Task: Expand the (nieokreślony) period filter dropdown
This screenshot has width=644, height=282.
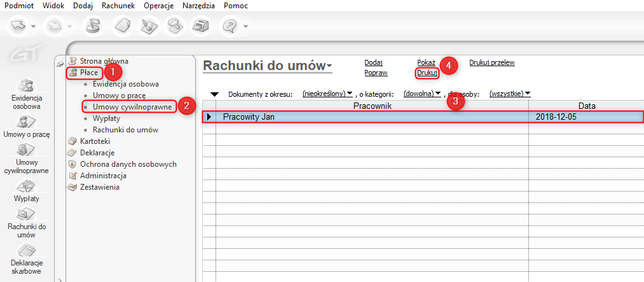Action: pos(327,94)
